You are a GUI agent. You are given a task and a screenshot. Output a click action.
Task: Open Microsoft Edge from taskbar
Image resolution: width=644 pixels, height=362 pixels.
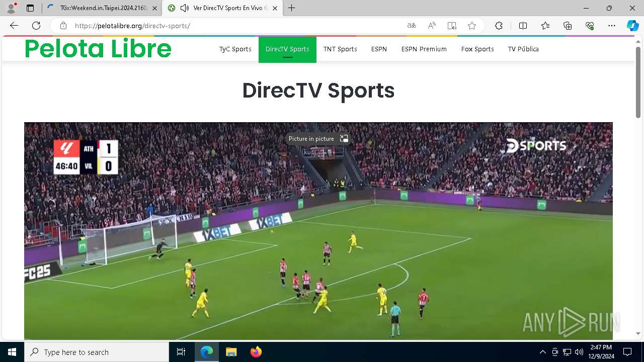pyautogui.click(x=207, y=352)
